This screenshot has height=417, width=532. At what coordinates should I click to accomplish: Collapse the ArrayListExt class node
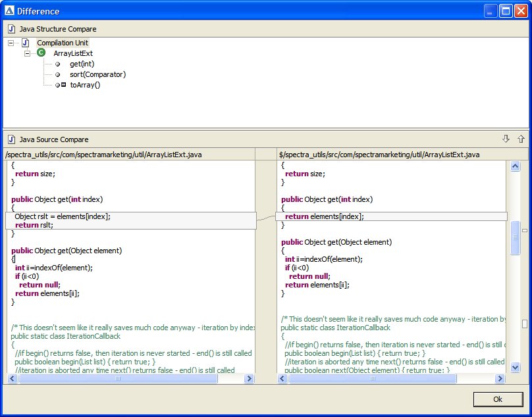point(27,53)
